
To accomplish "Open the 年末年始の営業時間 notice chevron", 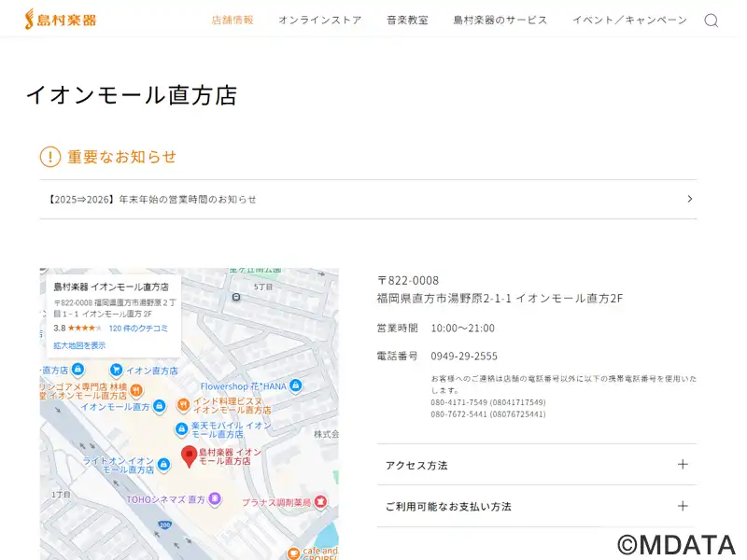I will [x=689, y=199].
